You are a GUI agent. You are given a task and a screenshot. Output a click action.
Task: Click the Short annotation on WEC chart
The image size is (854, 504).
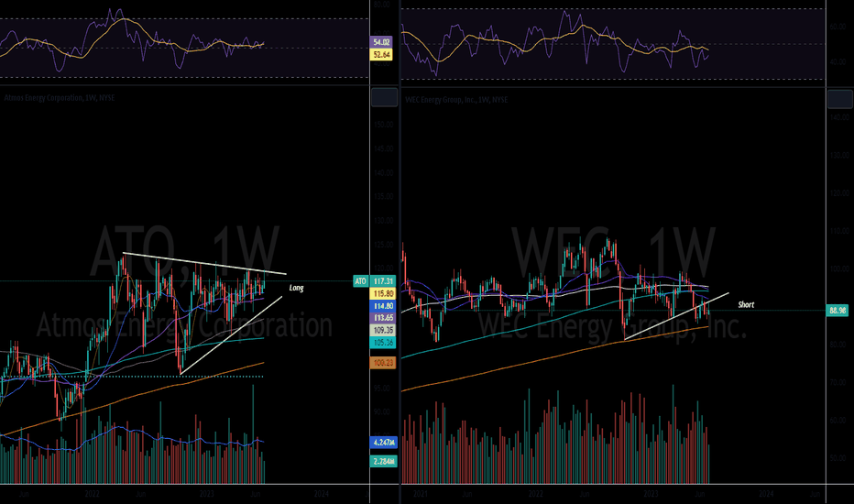(746, 304)
